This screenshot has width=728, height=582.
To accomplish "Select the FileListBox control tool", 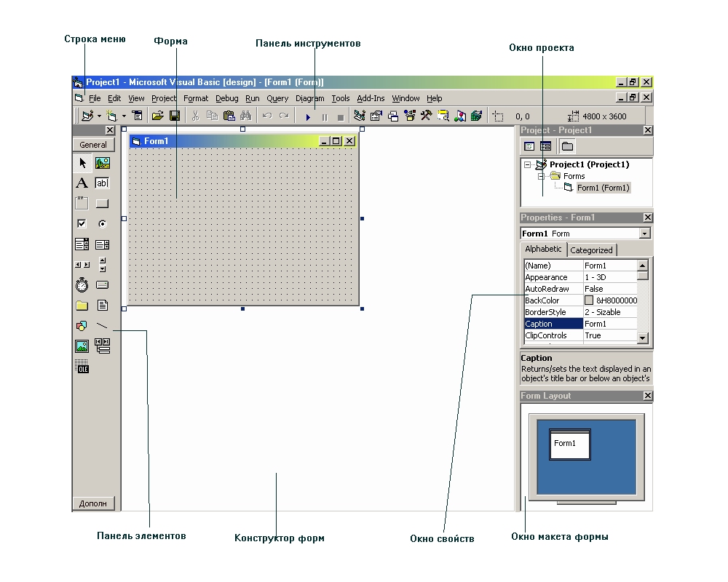I will [x=103, y=305].
